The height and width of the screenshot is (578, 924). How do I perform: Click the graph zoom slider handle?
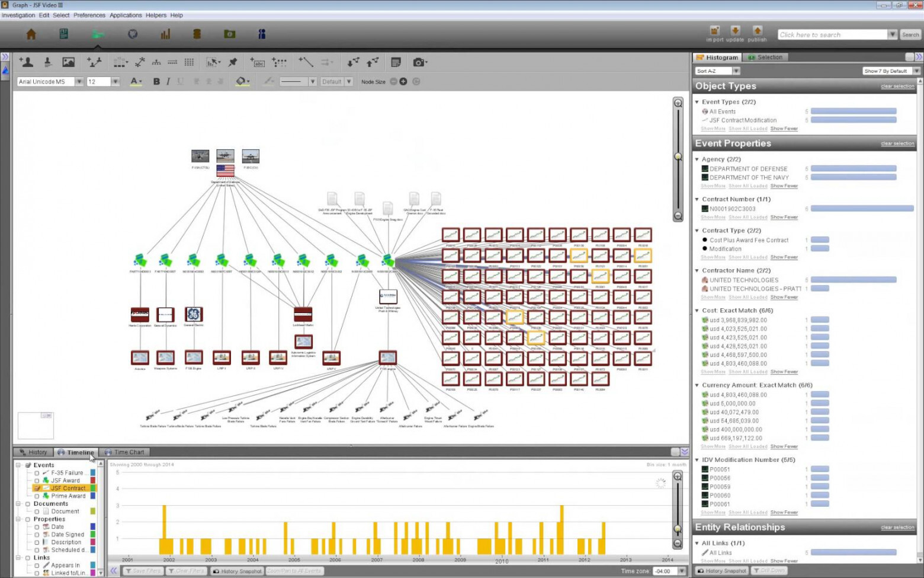[678, 157]
